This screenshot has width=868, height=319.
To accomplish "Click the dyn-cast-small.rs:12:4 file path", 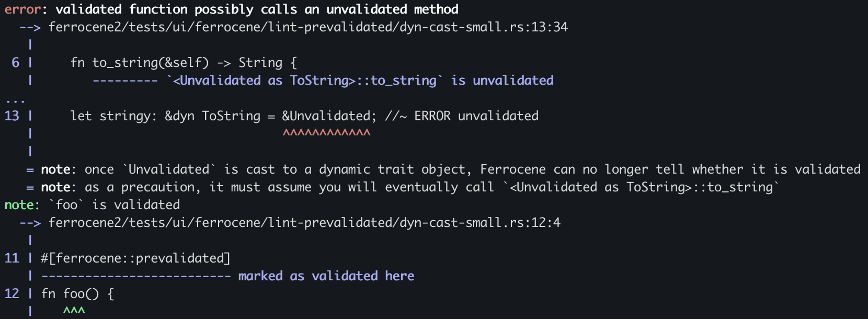I will coord(304,222).
